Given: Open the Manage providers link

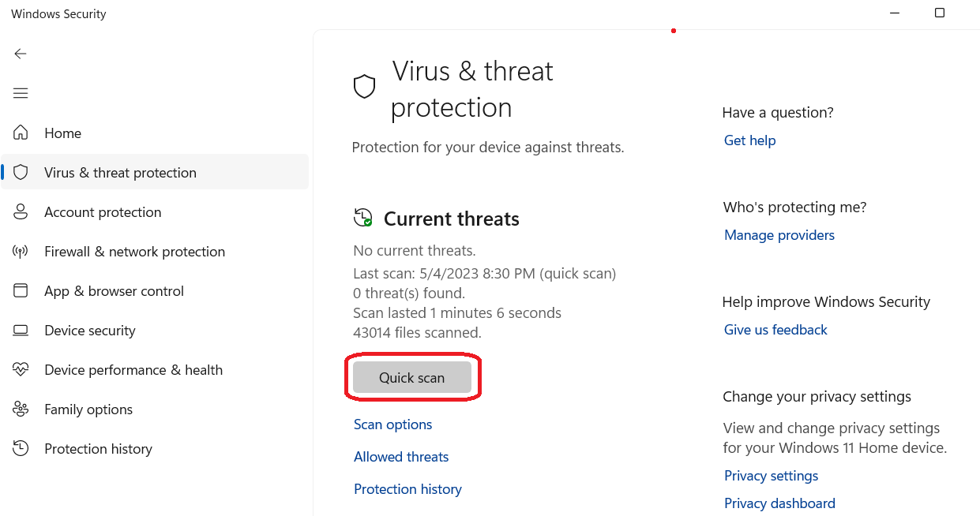Looking at the screenshot, I should coord(779,235).
